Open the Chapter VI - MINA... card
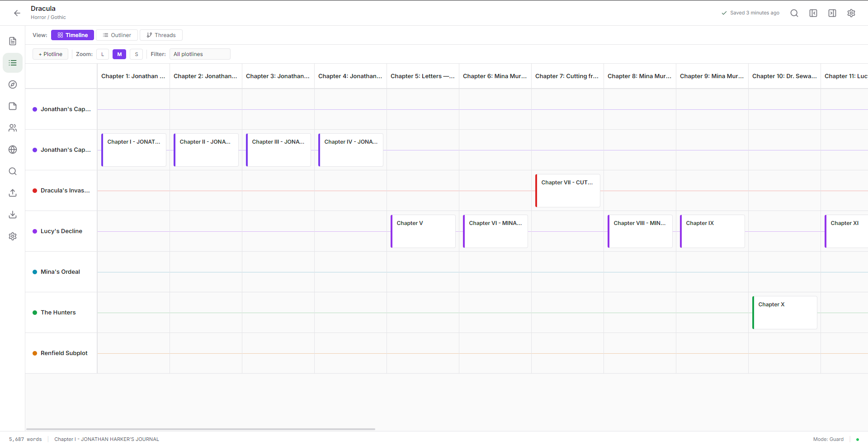868x445 pixels. coord(495,231)
